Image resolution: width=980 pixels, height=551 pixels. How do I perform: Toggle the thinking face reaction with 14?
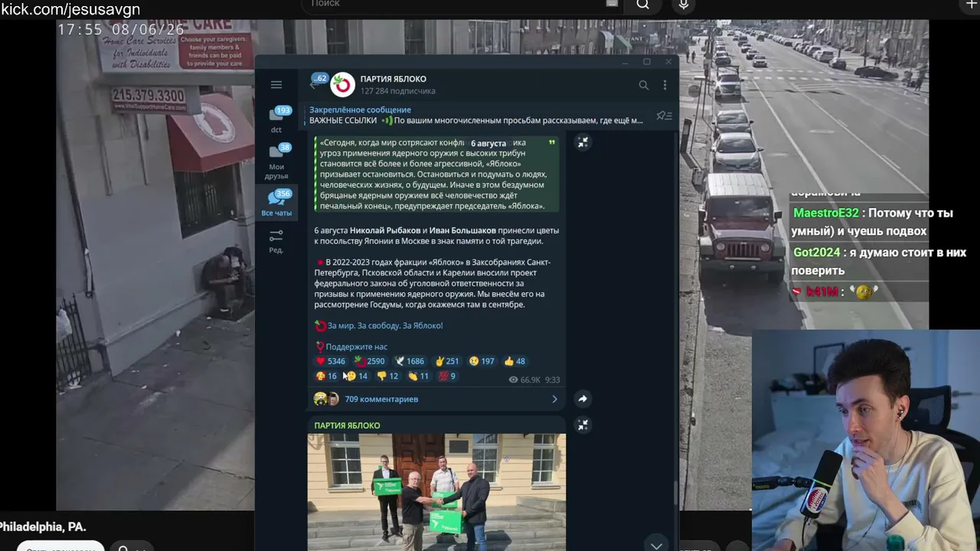pos(358,377)
